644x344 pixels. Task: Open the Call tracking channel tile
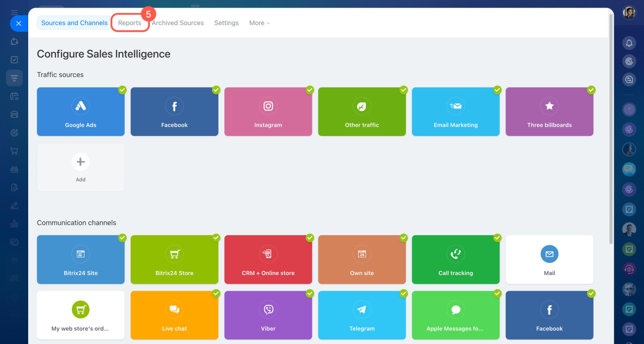[456, 259]
